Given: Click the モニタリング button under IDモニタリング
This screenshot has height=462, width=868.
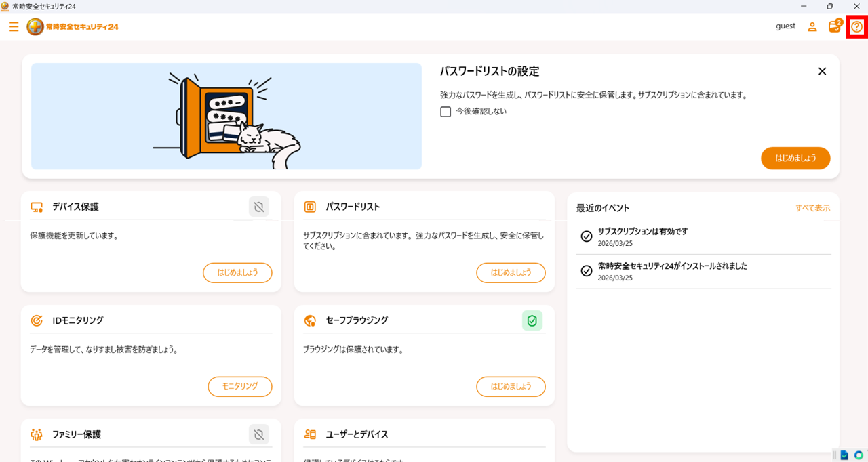Looking at the screenshot, I should point(239,386).
